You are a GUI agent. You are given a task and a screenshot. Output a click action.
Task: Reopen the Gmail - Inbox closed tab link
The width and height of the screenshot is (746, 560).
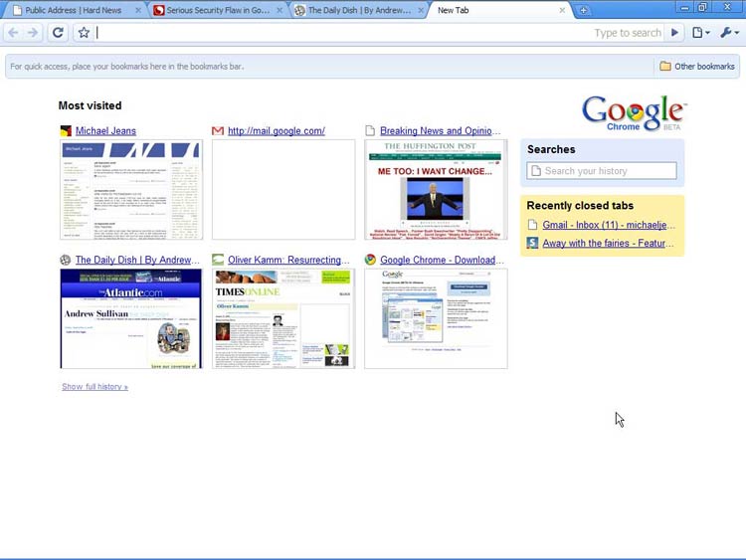tap(608, 226)
